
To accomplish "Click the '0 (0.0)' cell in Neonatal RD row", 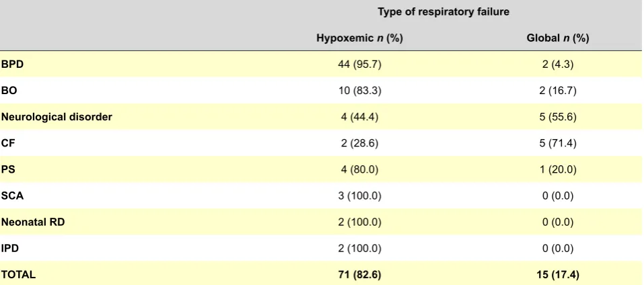I will point(558,222).
